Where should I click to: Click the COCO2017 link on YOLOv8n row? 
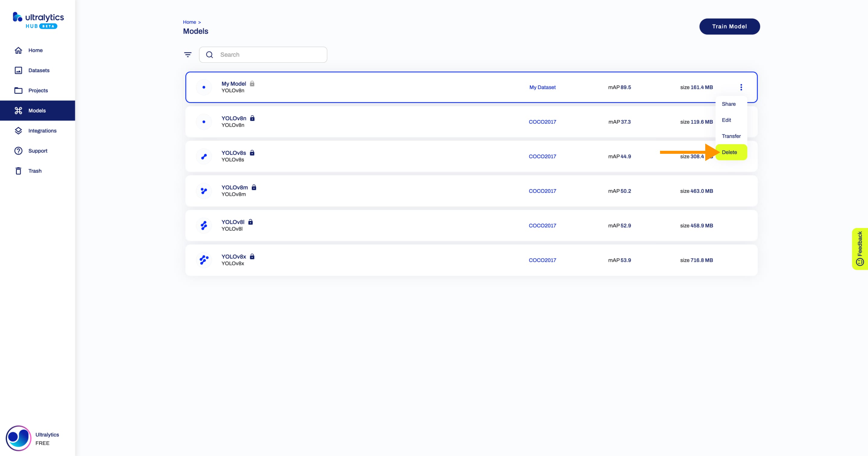pyautogui.click(x=542, y=122)
